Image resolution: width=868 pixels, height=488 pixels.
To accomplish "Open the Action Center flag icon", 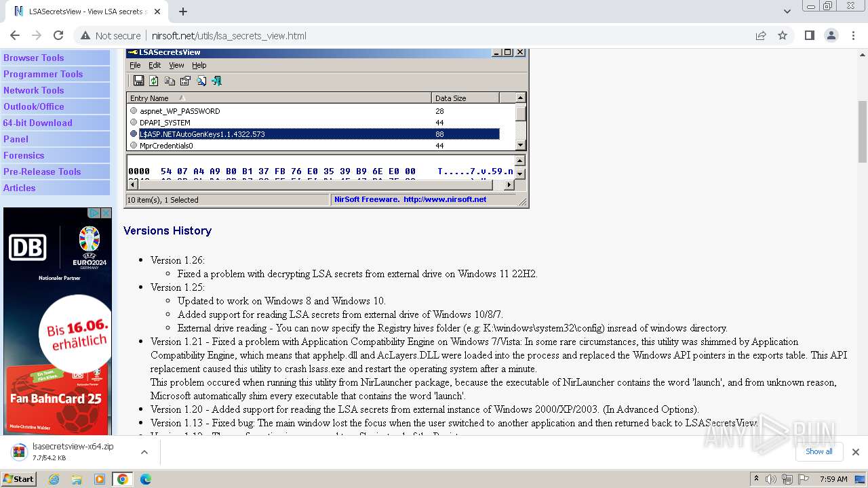I will click(803, 479).
